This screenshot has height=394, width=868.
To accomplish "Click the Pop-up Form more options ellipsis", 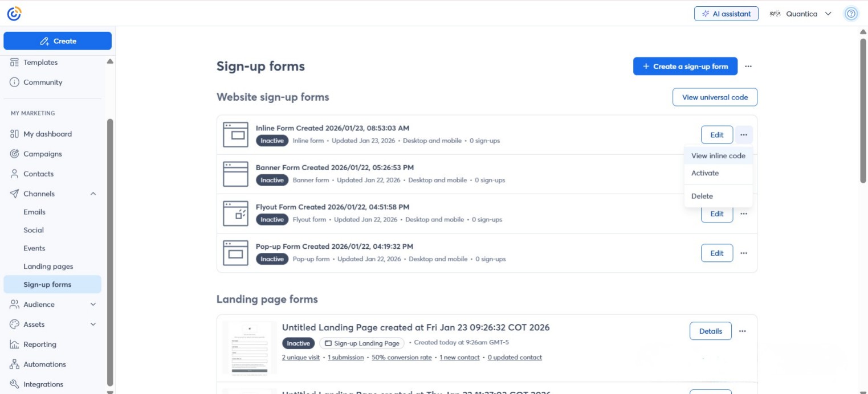I will coord(744,253).
